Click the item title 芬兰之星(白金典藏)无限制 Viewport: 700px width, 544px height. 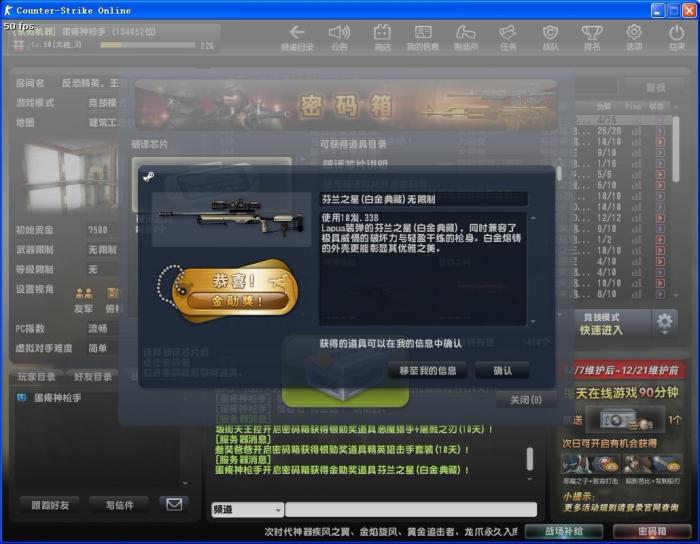pyautogui.click(x=379, y=199)
